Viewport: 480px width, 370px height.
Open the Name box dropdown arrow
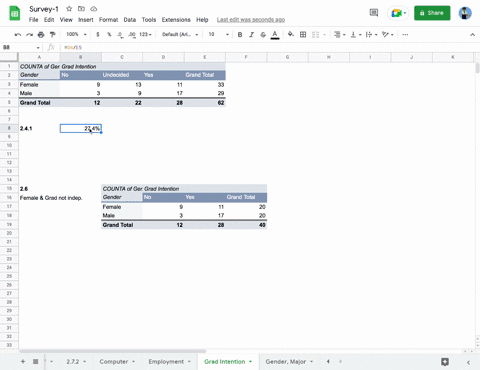tap(38, 48)
